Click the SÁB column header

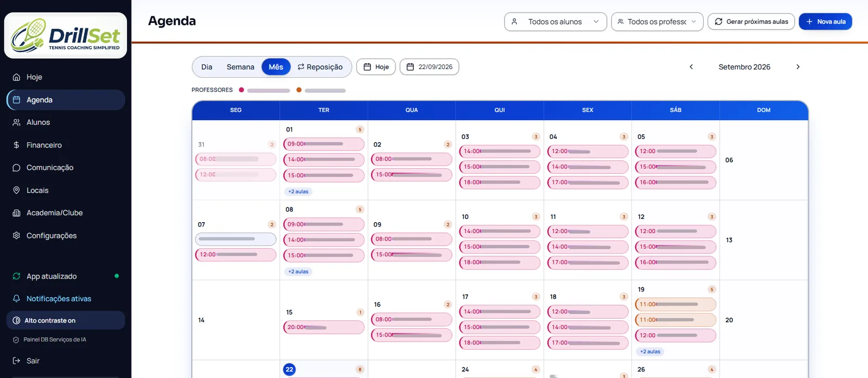pyautogui.click(x=675, y=110)
